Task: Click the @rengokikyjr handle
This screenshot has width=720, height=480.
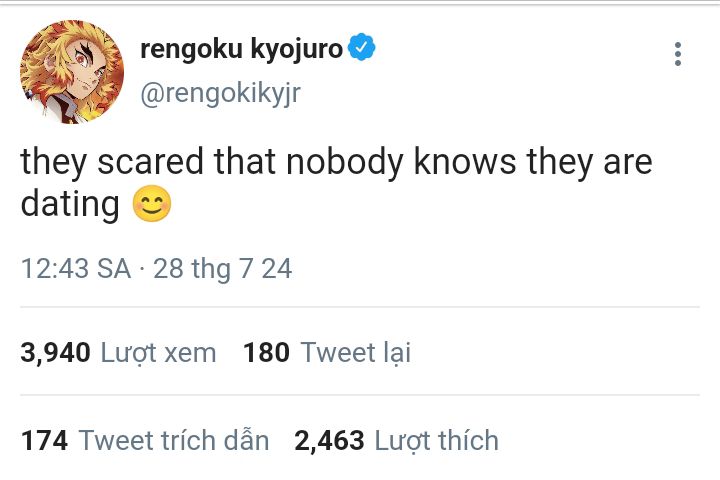Action: pos(220,94)
